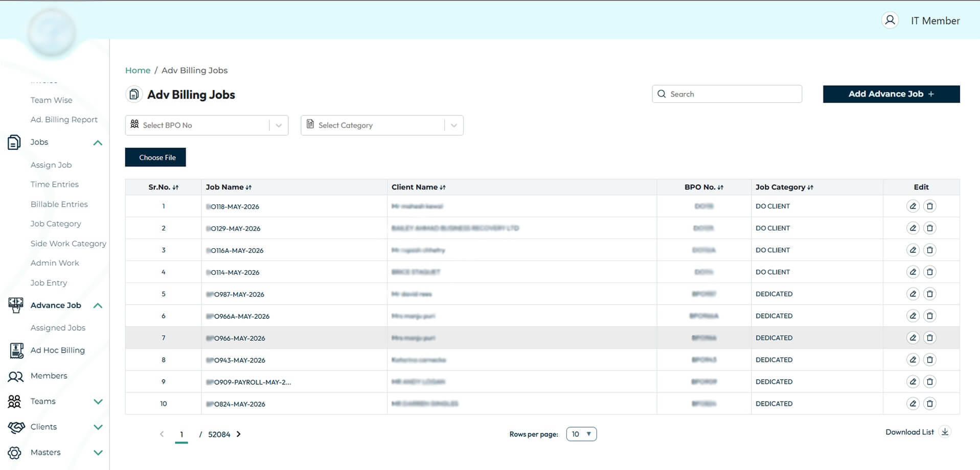This screenshot has width=980, height=470.
Task: Edit the PO909-PAYROLL job row
Action: pyautogui.click(x=913, y=382)
